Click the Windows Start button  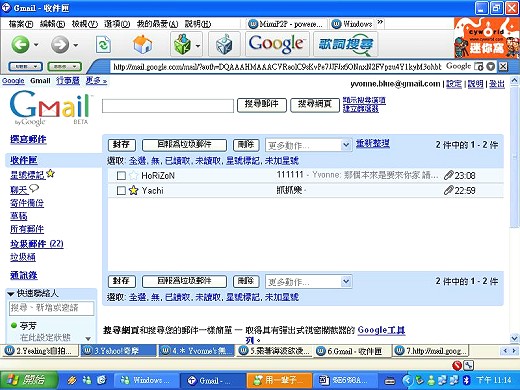[x=29, y=380]
